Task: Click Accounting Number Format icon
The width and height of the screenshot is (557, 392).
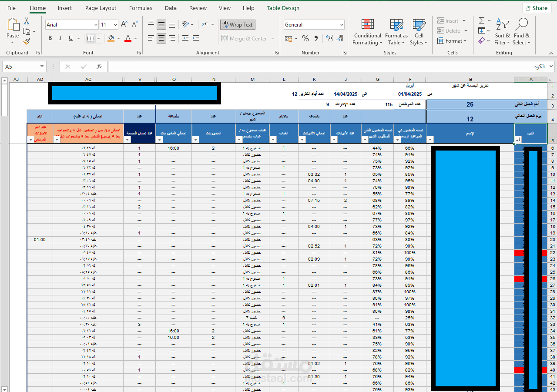Action: tap(288, 38)
